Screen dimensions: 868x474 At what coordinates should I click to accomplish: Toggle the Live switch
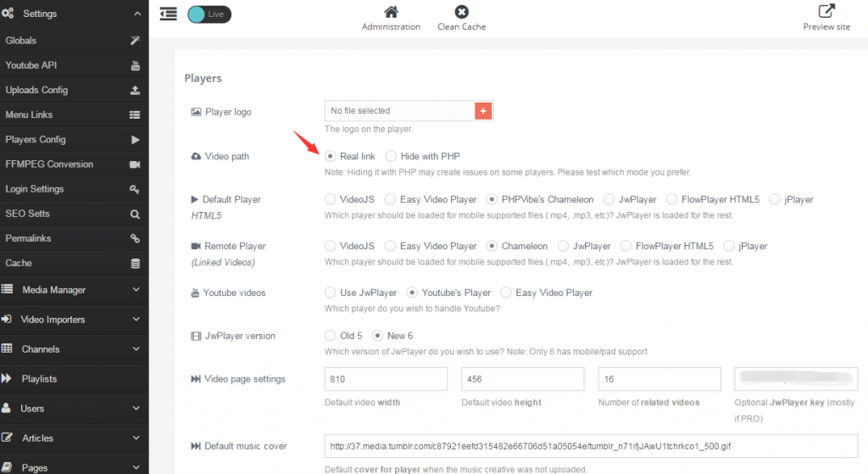pyautogui.click(x=209, y=14)
